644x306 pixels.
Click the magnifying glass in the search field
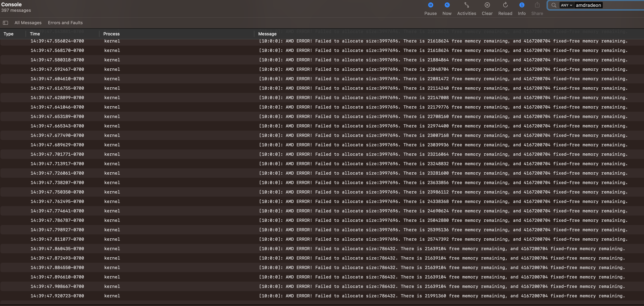554,5
